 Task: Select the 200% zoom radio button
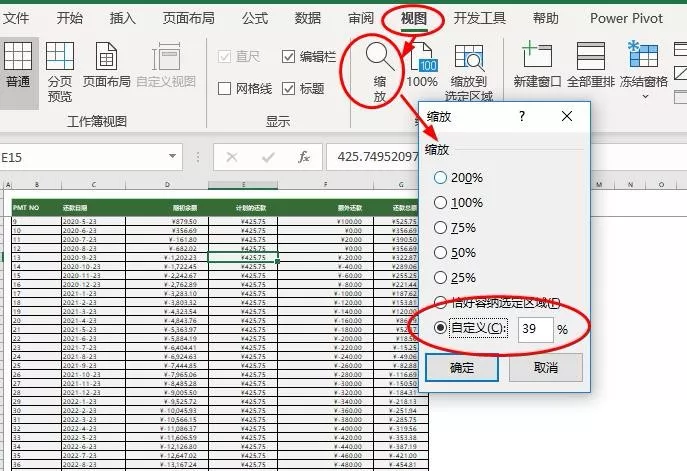(440, 177)
